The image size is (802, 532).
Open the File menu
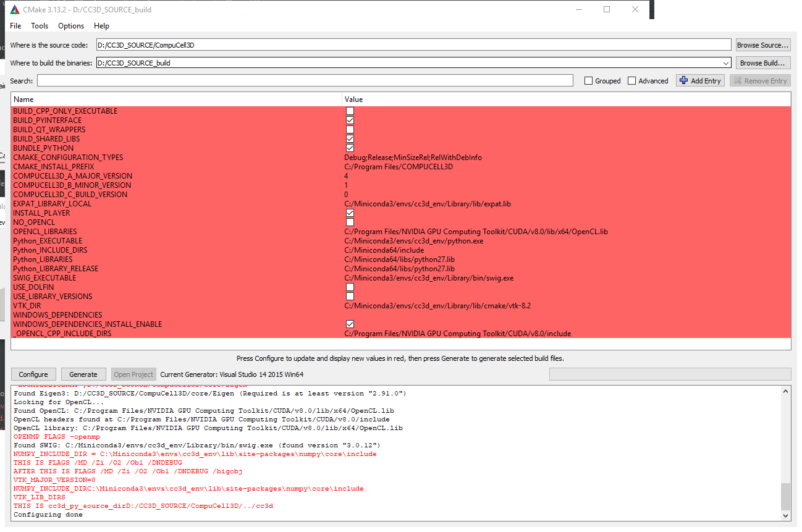15,26
